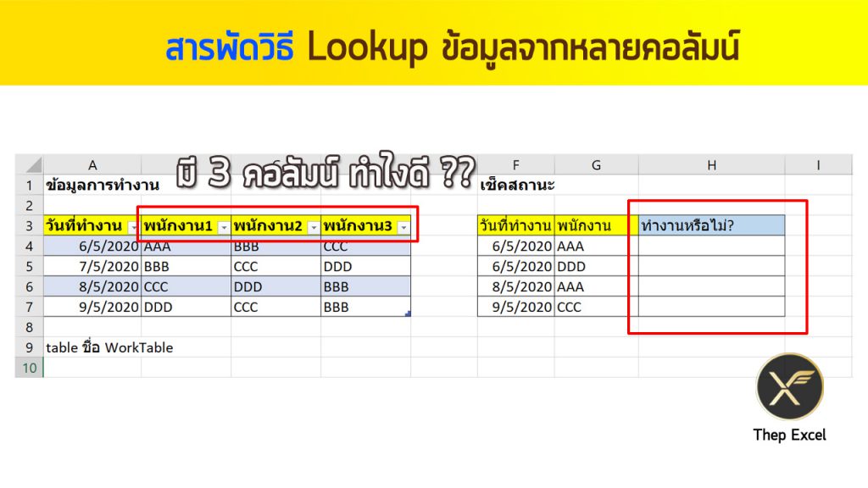868x488 pixels.
Task: Click cell G5 containing DDD
Action: point(596,266)
